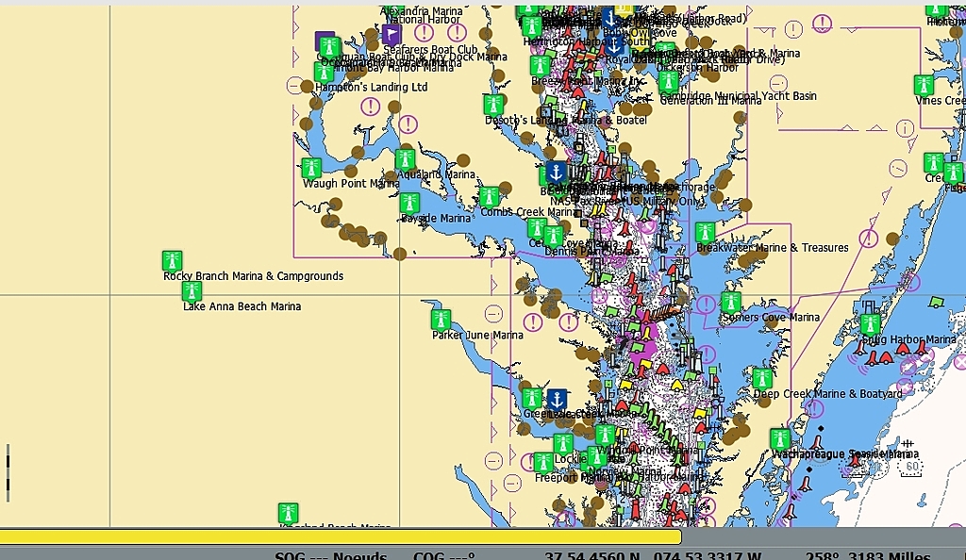Click the Hampton's Landing Ltd marker icon
966x560 pixels.
point(325,74)
